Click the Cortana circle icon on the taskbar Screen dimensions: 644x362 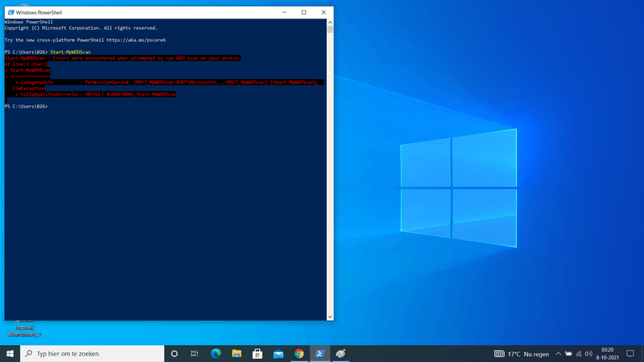tap(174, 353)
